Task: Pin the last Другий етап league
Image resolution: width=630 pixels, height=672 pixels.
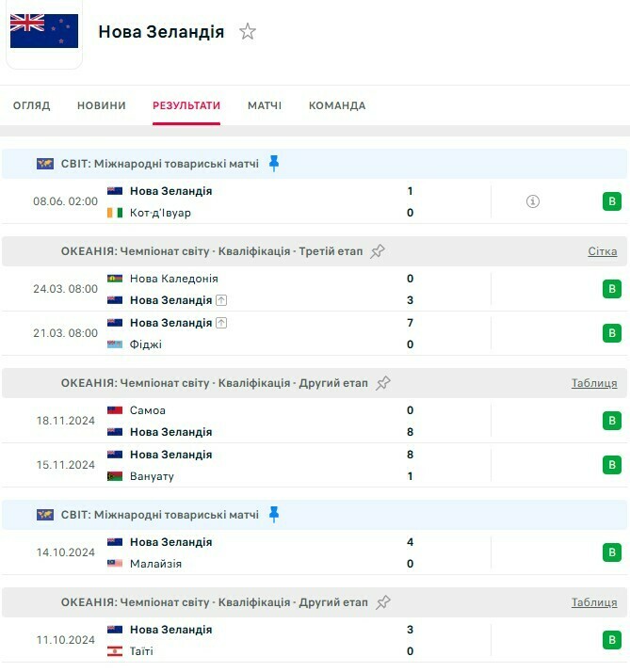Action: [383, 602]
